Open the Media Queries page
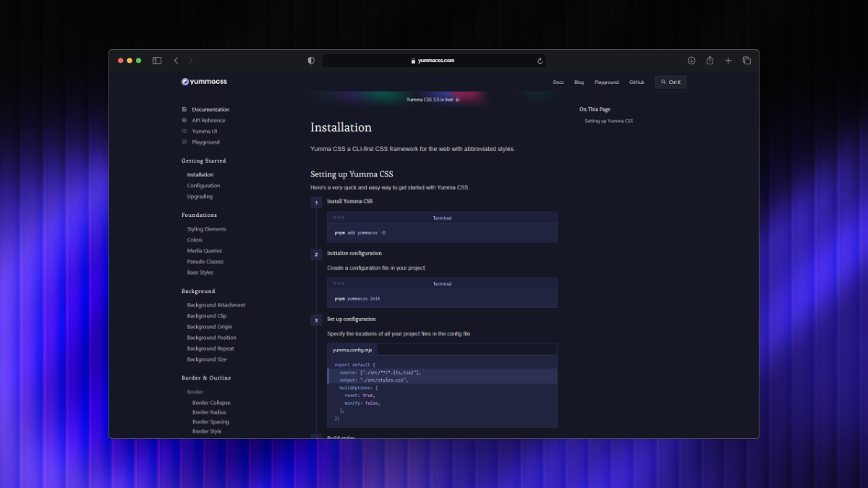Screen dimensions: 868x488 coord(205,251)
